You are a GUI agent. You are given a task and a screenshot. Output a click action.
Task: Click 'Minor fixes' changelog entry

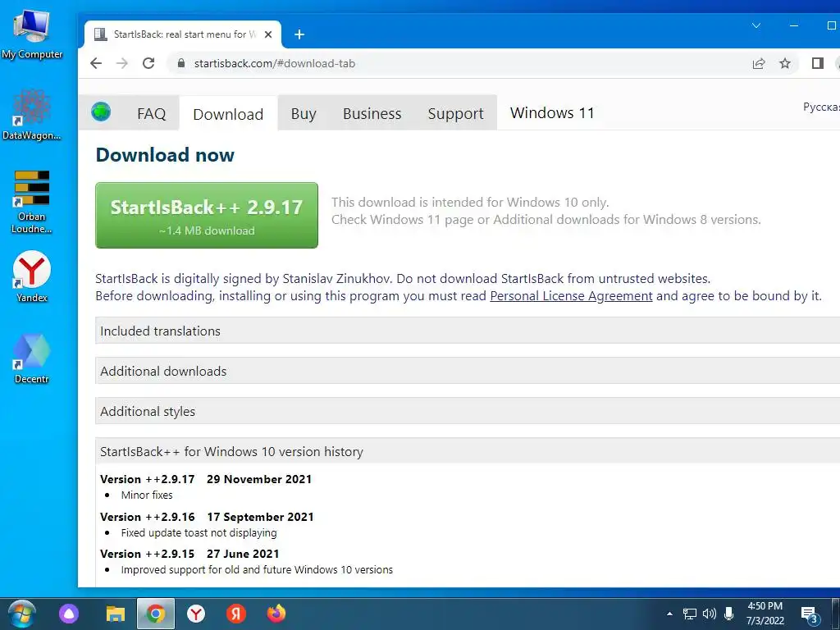[x=147, y=495]
